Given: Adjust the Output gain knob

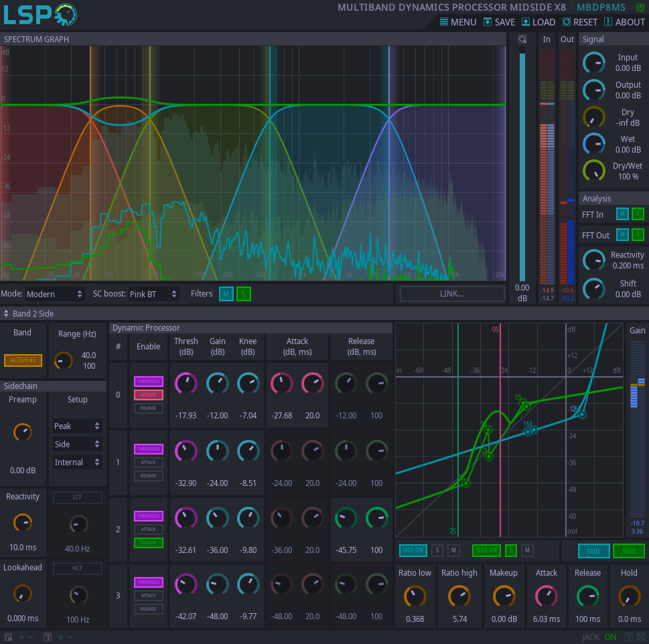Looking at the screenshot, I should coord(594,90).
